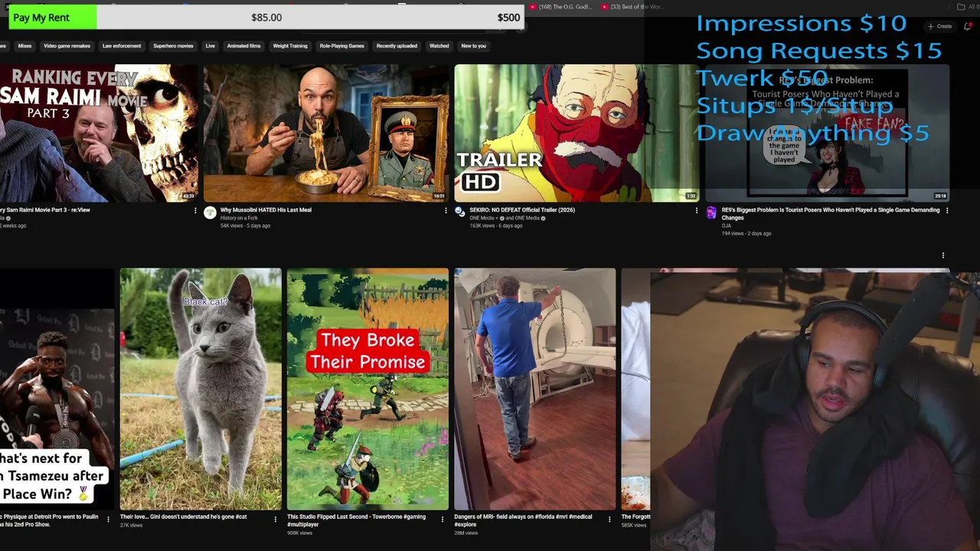This screenshot has width=980, height=551.
Task: Click the 163K views · 6 days ago text
Action: pyautogui.click(x=496, y=226)
